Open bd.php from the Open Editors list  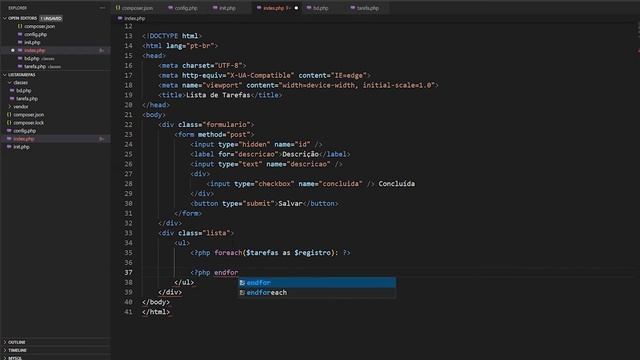click(x=32, y=58)
